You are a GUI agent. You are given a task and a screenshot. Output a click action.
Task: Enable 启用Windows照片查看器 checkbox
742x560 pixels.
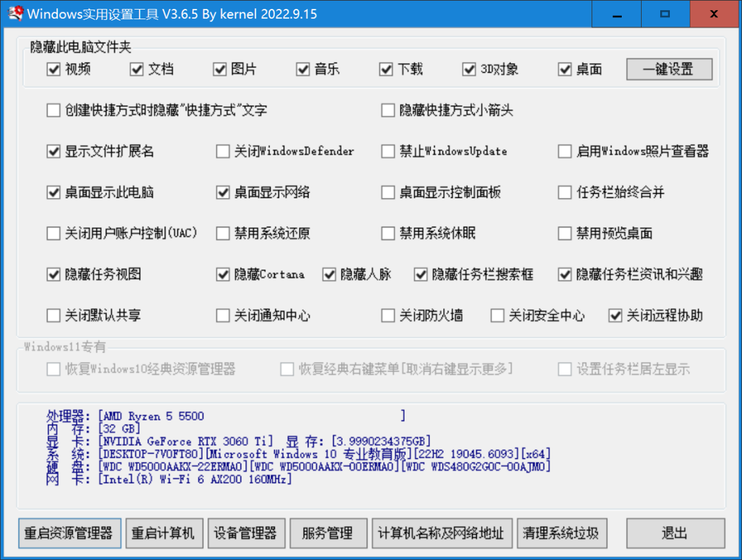(x=565, y=151)
